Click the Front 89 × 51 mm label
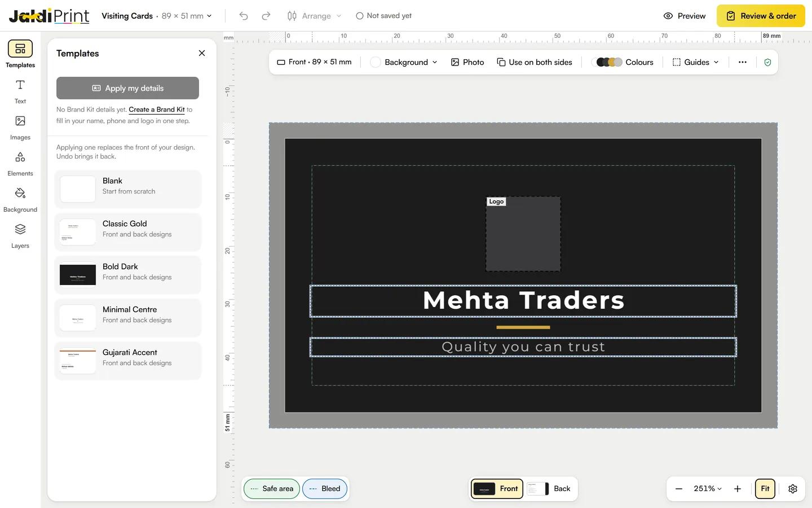 coord(314,62)
